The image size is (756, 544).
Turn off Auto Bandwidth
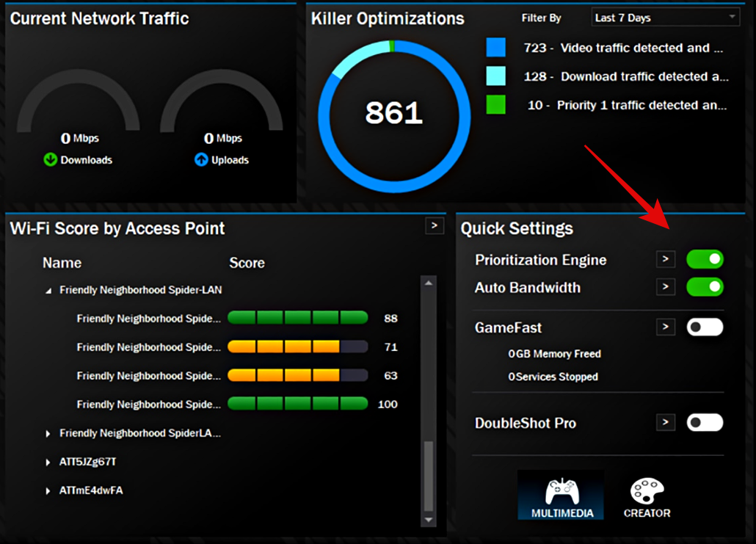point(705,287)
